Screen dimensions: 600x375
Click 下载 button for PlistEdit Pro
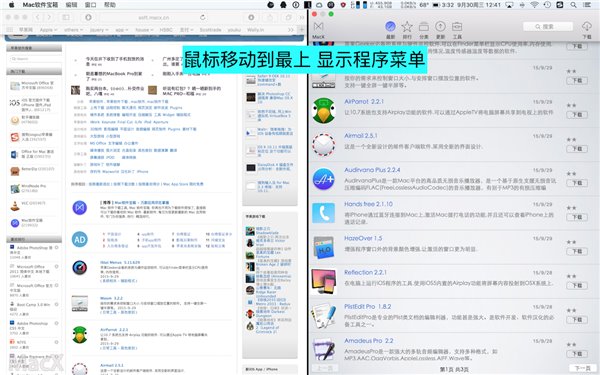tap(577, 320)
